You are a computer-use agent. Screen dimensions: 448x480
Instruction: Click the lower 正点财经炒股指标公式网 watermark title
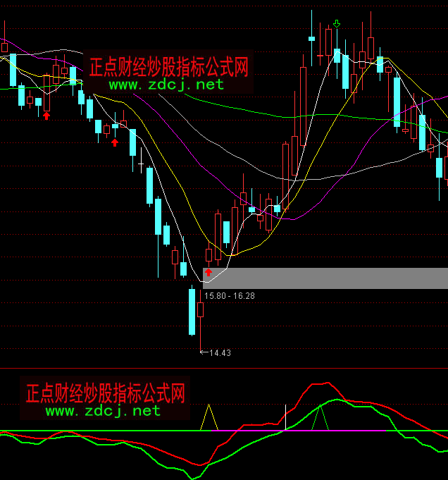click(x=105, y=393)
